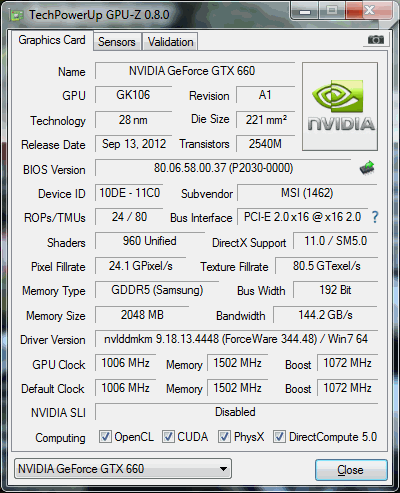Close the window with the red X

[368, 11]
